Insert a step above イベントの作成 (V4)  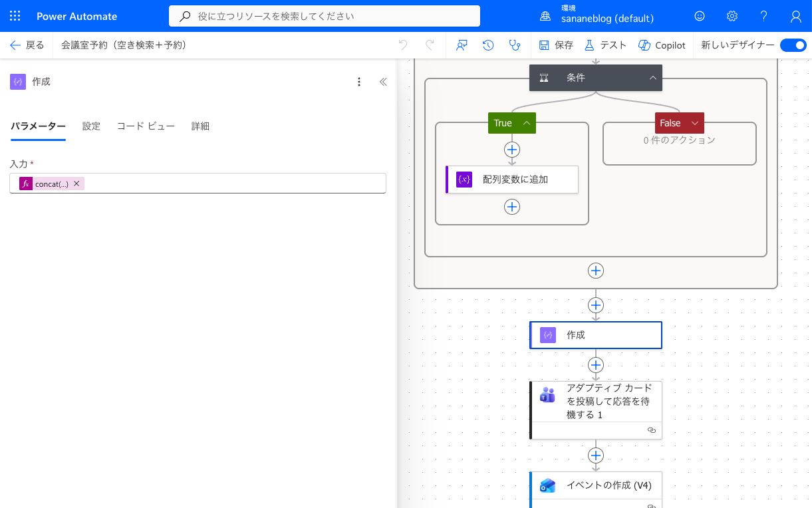pyautogui.click(x=596, y=455)
